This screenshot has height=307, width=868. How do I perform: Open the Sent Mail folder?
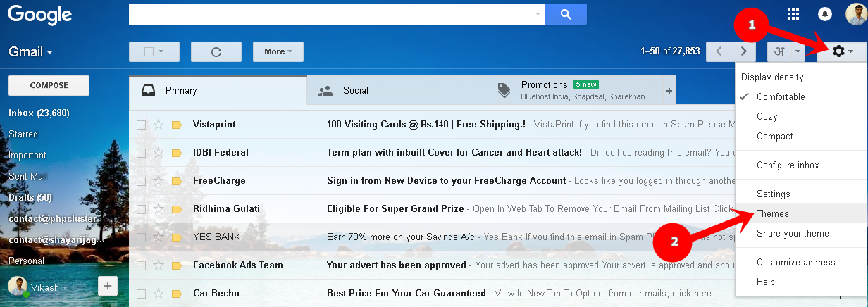tap(27, 176)
